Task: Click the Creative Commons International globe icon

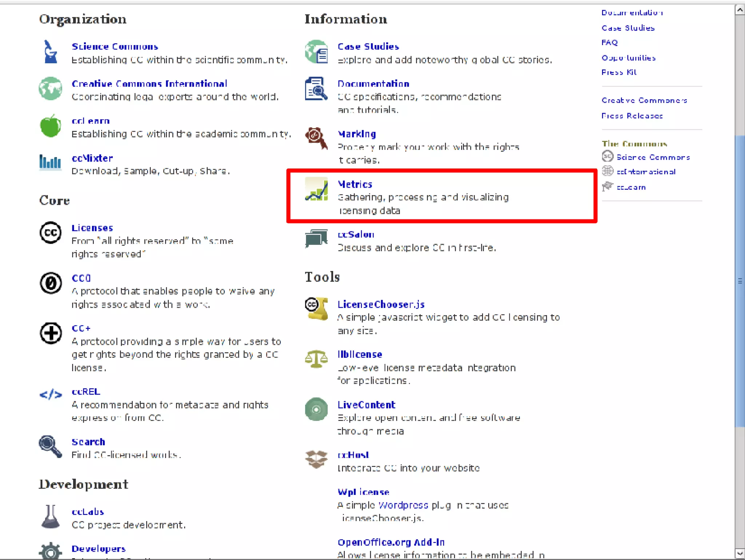Action: (50, 88)
